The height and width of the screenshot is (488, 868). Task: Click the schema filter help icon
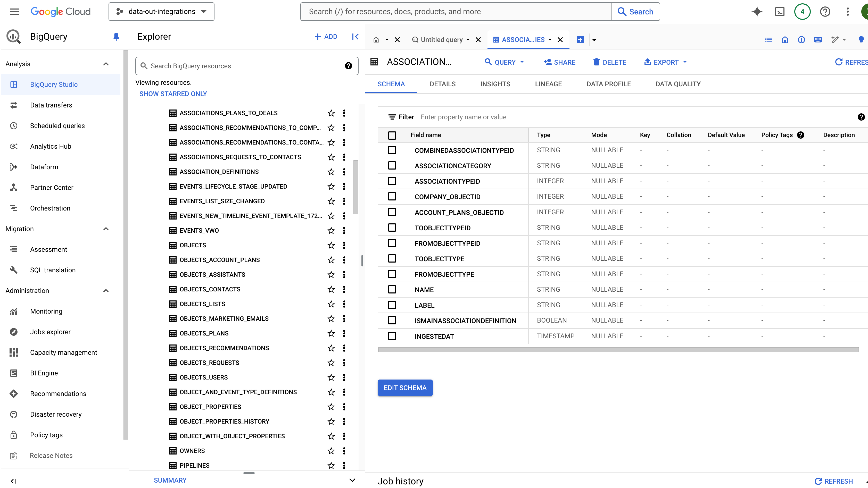pyautogui.click(x=861, y=117)
